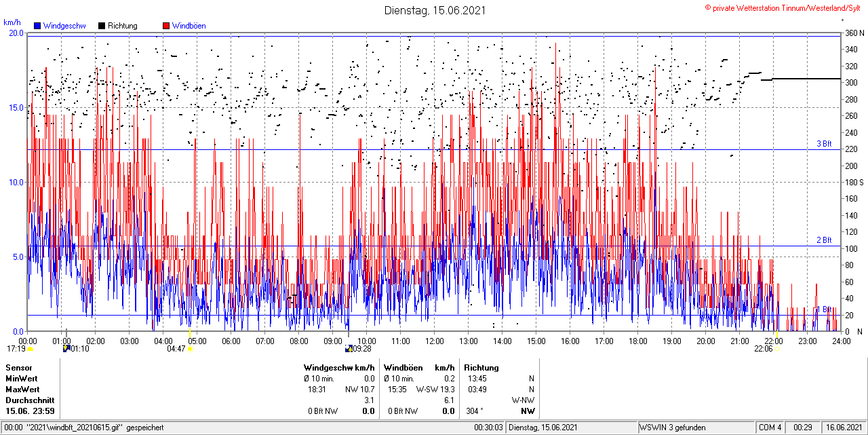Click the km/h axis unit label
Screen dimensions: 868x435
(x=12, y=22)
